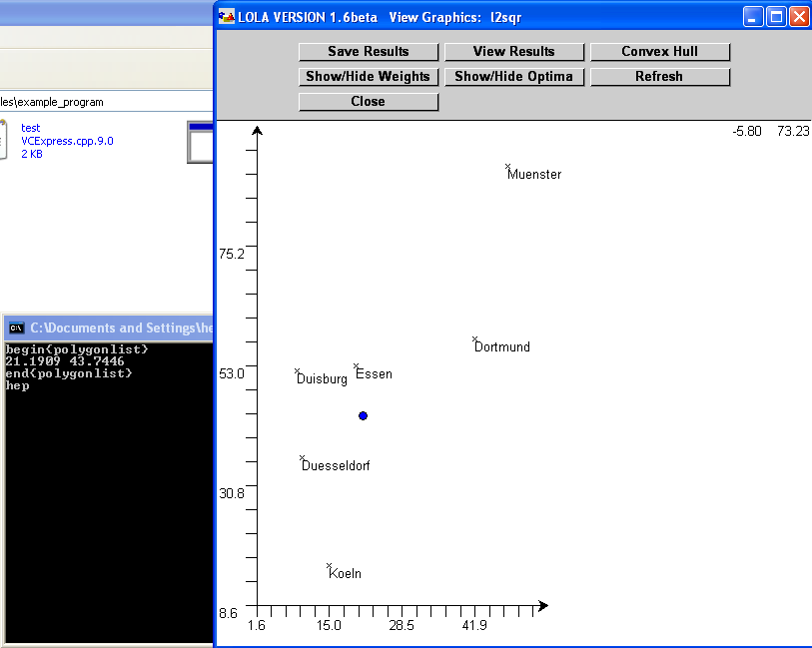Open View Results
Viewport: 812px width, 648px height.
[513, 52]
